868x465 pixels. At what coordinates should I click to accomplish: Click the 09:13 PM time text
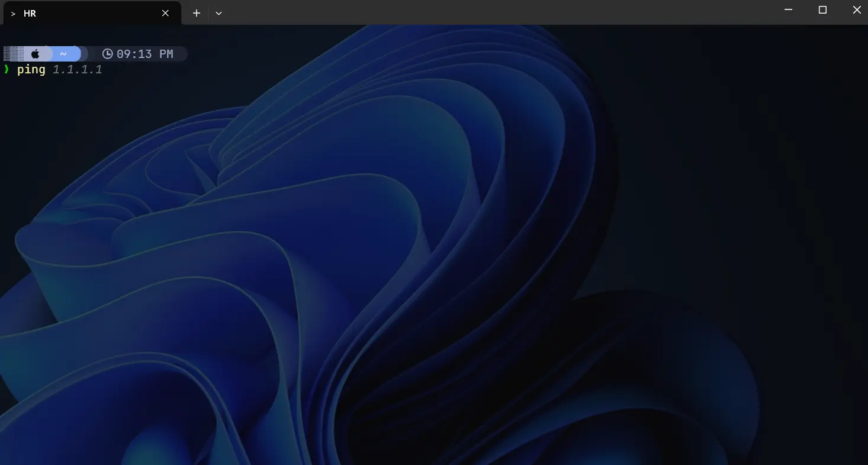point(145,54)
